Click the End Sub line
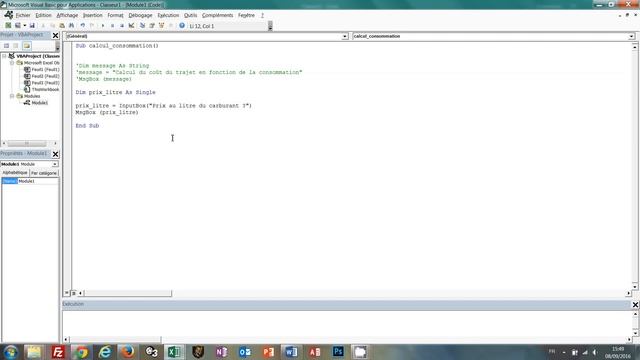 (x=87, y=126)
